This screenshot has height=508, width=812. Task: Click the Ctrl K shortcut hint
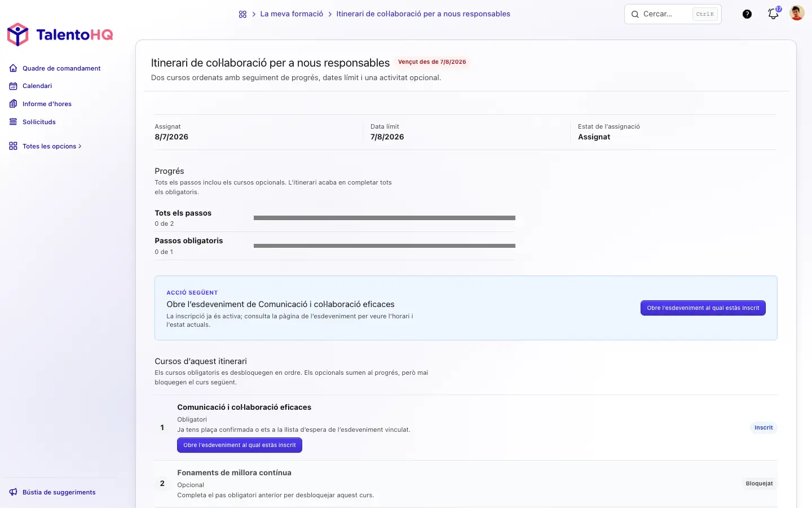705,14
